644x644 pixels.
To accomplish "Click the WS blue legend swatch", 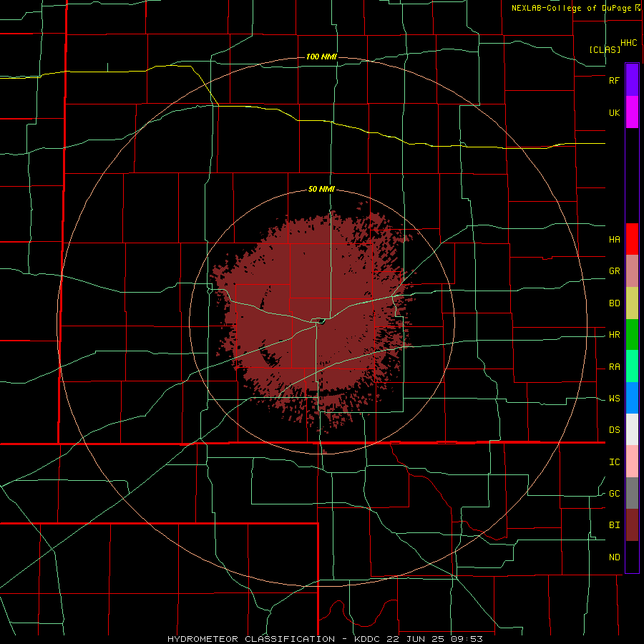I will tap(632, 398).
